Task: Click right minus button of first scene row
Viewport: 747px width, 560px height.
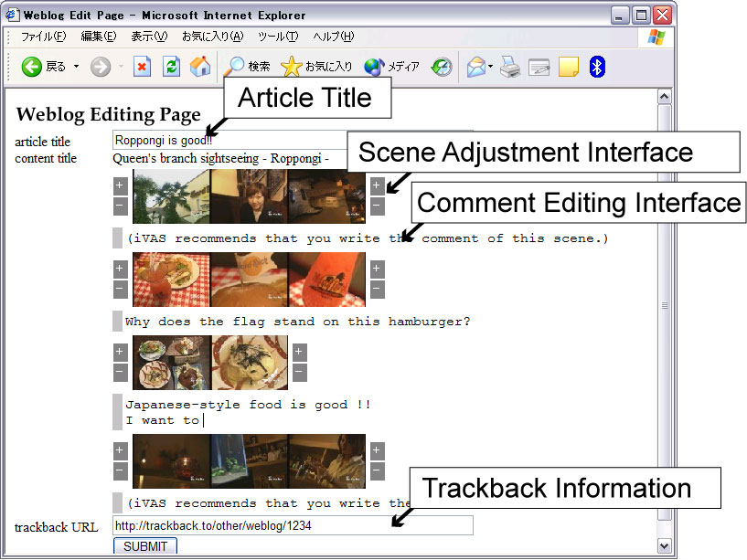Action: tap(378, 206)
